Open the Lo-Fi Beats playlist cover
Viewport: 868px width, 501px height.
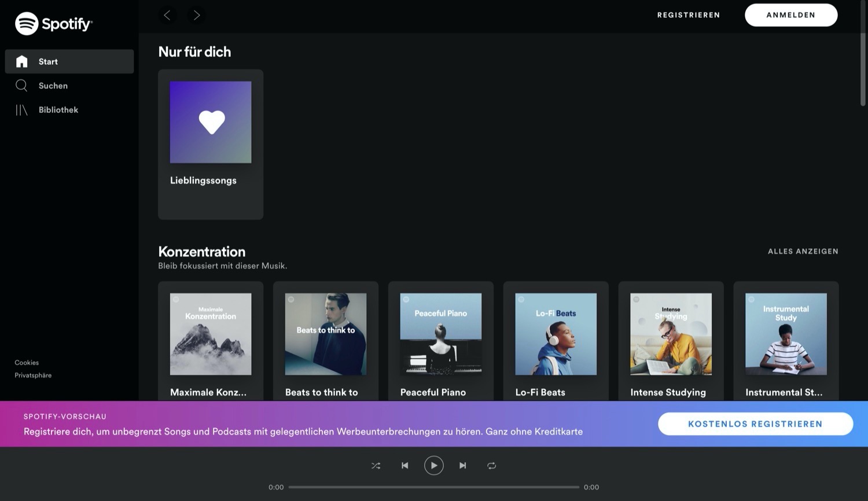click(x=556, y=334)
